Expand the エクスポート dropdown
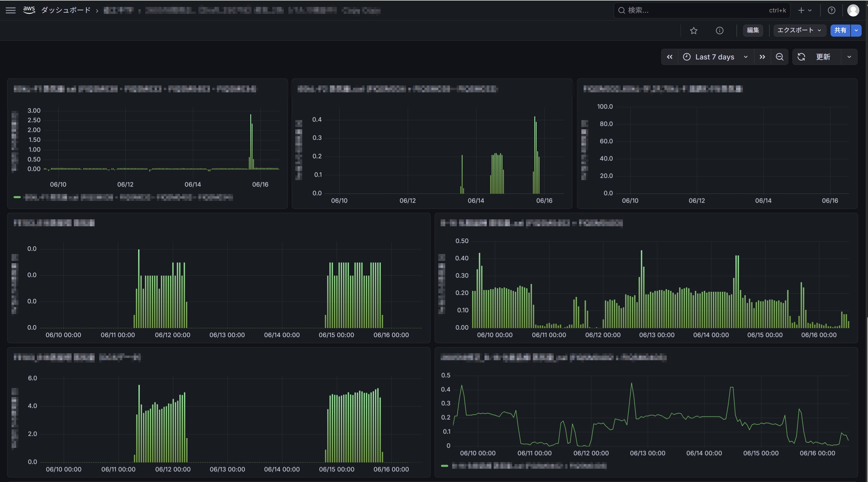Image resolution: width=868 pixels, height=482 pixels. (x=799, y=30)
